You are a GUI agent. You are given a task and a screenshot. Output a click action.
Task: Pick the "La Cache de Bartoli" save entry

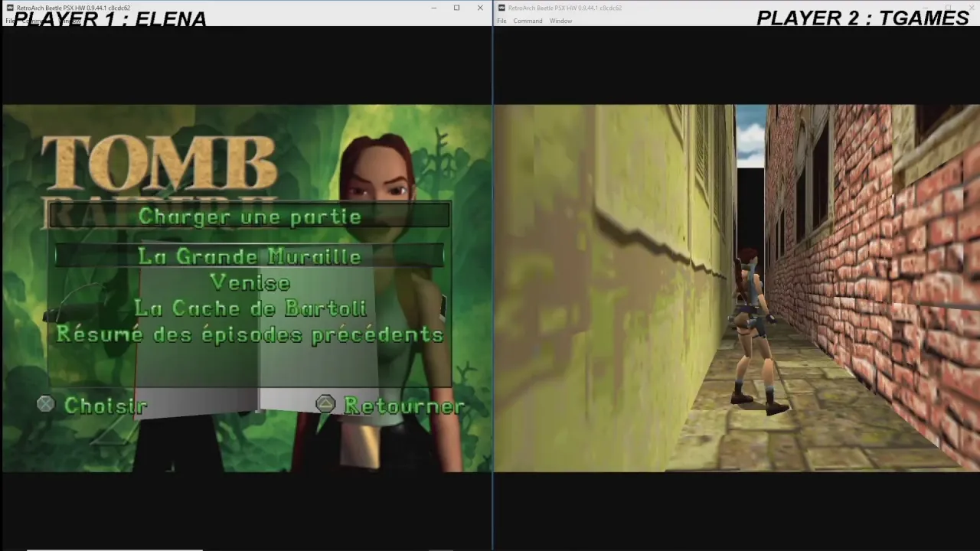click(250, 308)
